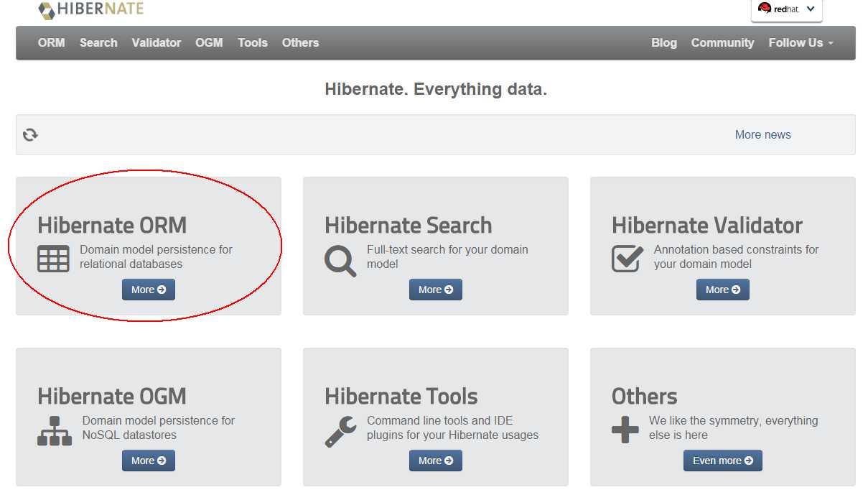Click the refresh arrows icon in news bar
Image resolution: width=868 pixels, height=495 pixels.
30,134
